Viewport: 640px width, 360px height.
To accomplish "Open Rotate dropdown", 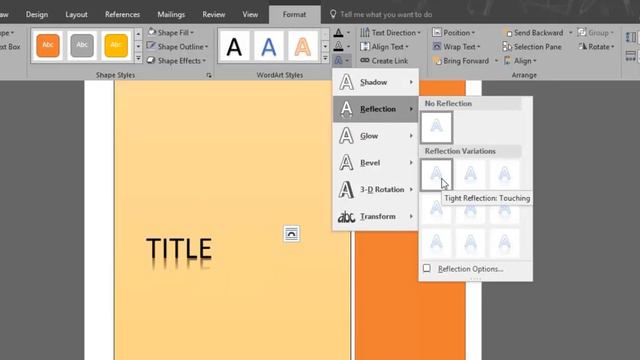I will 596,47.
